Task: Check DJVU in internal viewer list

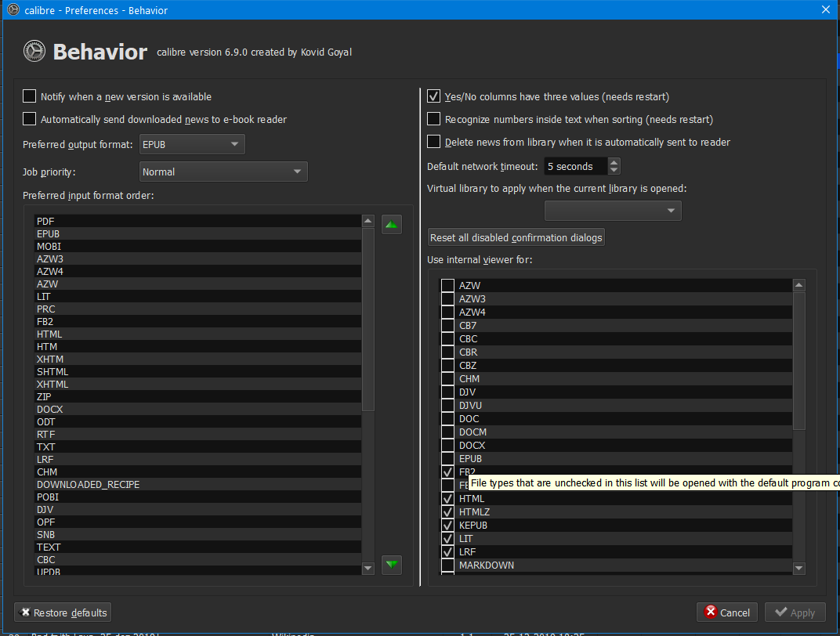Action: coord(448,405)
